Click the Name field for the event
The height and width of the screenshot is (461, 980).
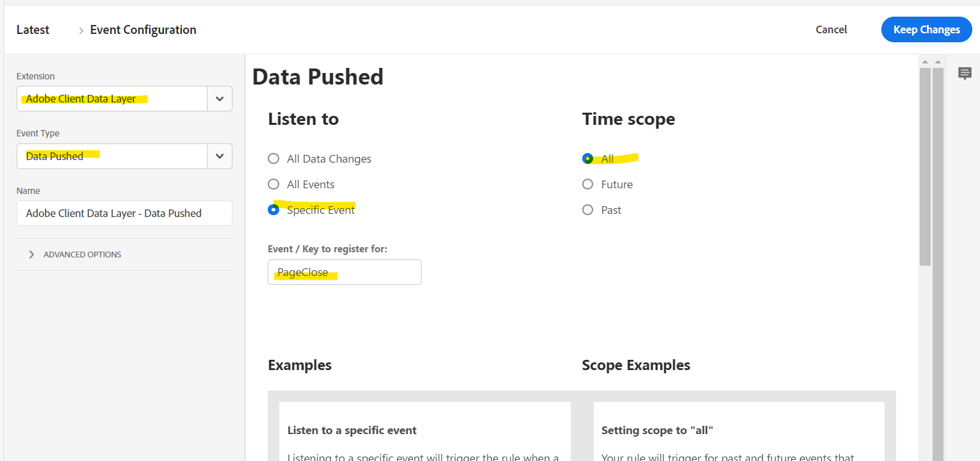(x=124, y=213)
